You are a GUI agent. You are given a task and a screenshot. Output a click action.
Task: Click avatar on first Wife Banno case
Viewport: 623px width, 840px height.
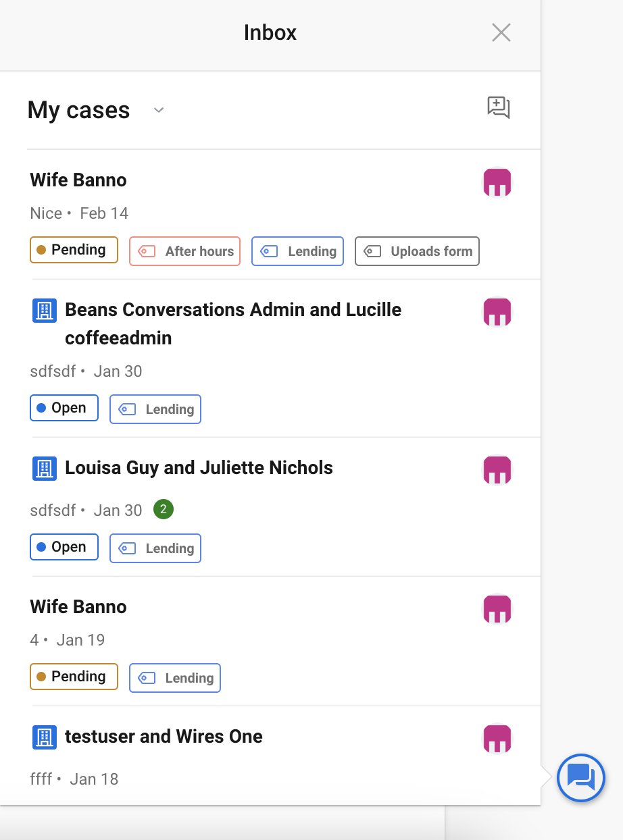point(497,183)
